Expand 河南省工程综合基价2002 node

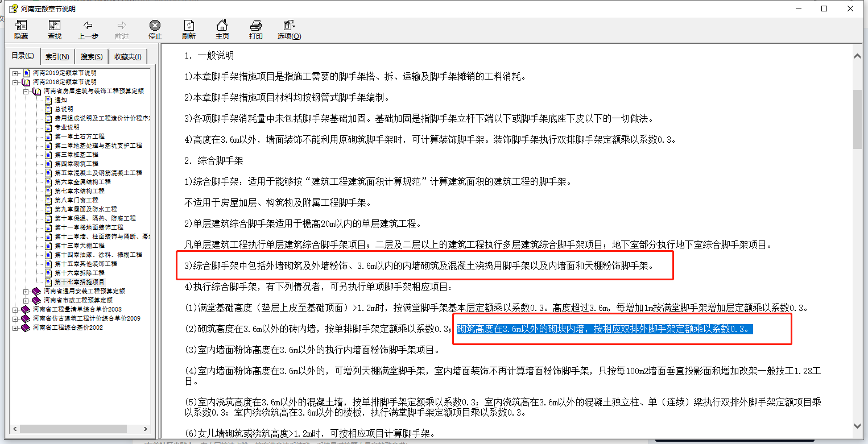(15, 328)
